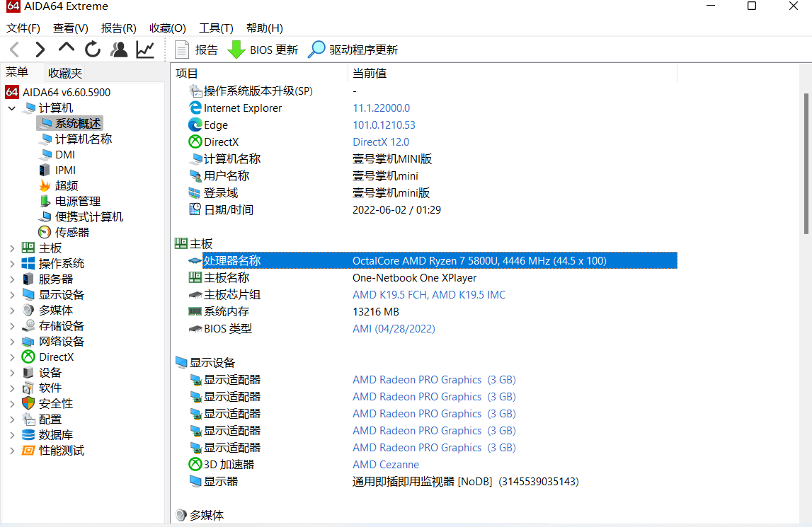Select 系统概述 in the tree
812x527 pixels.
[78, 123]
